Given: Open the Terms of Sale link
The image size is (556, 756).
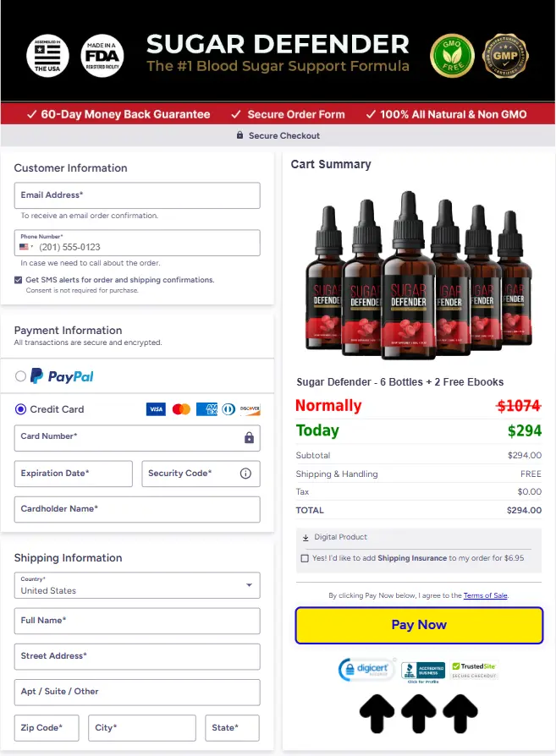Looking at the screenshot, I should click(x=485, y=595).
